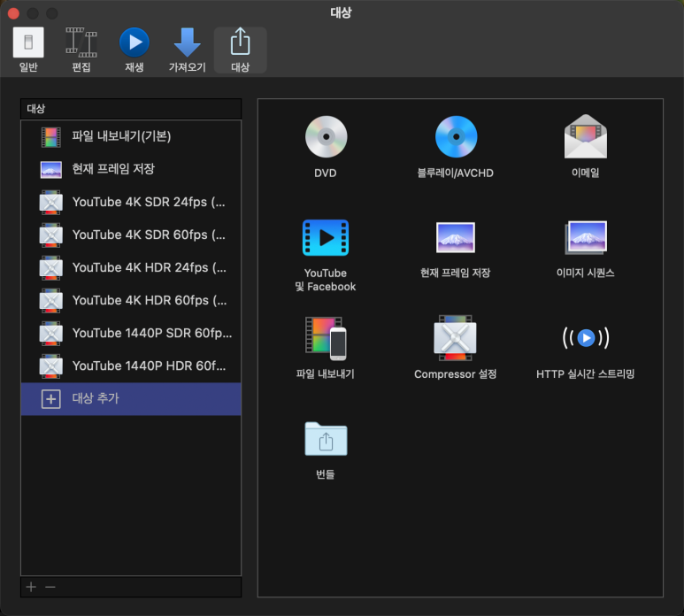Select the 대상 (Destinations) toolbar tab
Screen dimensions: 684x616
click(x=241, y=50)
